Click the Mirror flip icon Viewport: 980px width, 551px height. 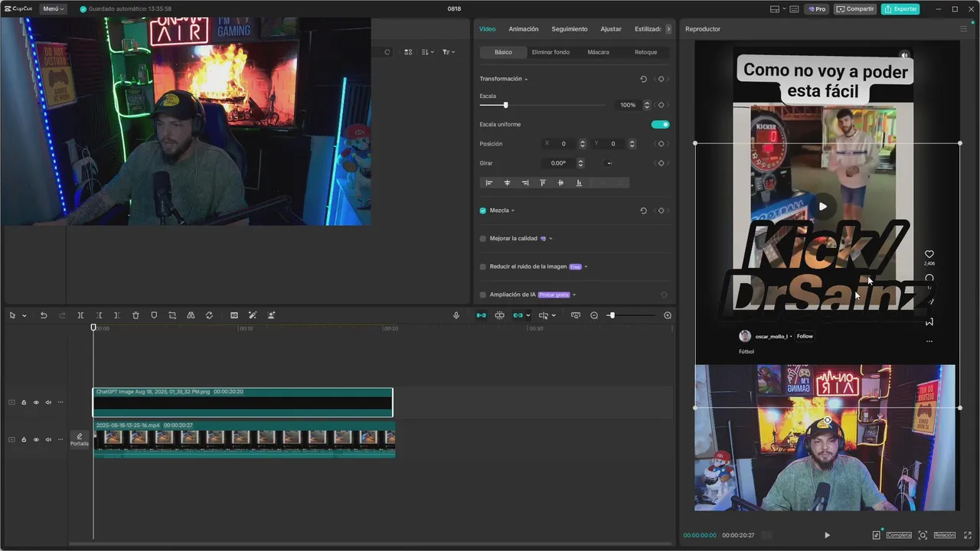tap(191, 315)
